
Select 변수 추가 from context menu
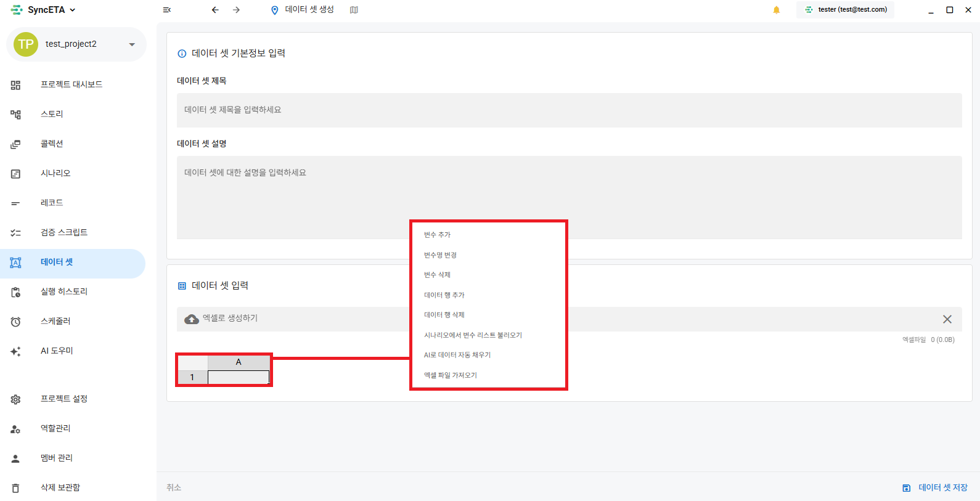point(437,235)
